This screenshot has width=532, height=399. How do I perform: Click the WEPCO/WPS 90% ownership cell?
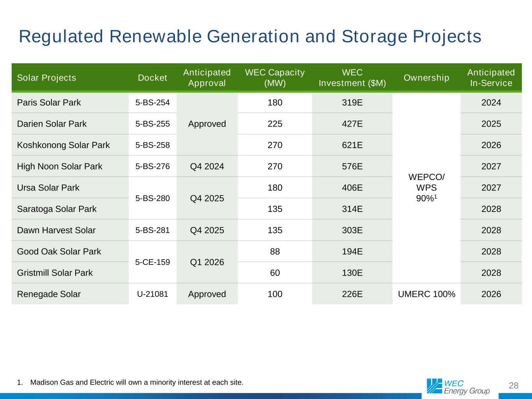coord(426,187)
